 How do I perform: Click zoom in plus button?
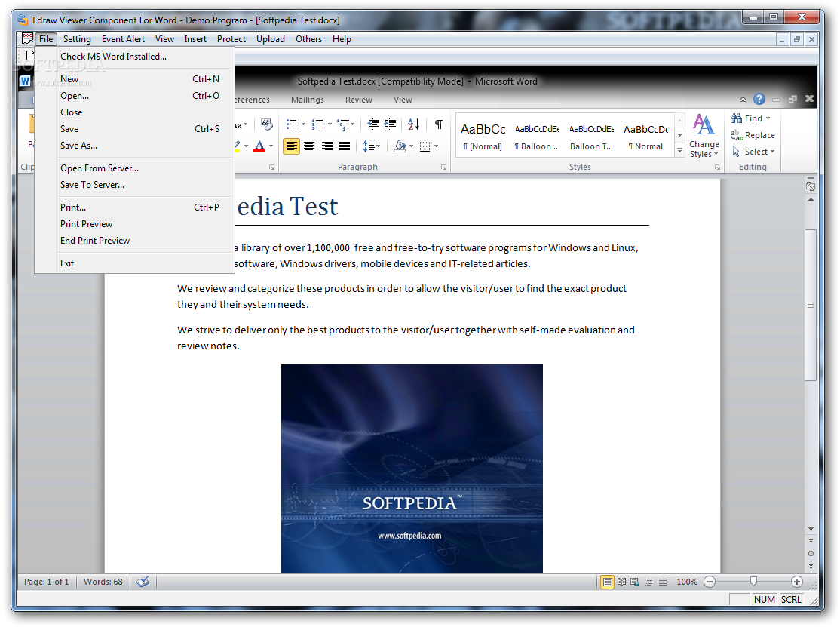tap(796, 582)
